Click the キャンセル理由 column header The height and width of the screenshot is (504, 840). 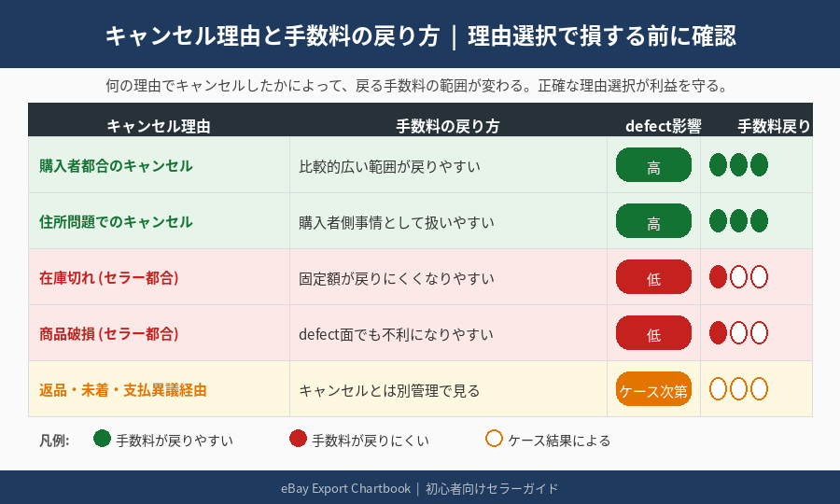[x=159, y=126]
